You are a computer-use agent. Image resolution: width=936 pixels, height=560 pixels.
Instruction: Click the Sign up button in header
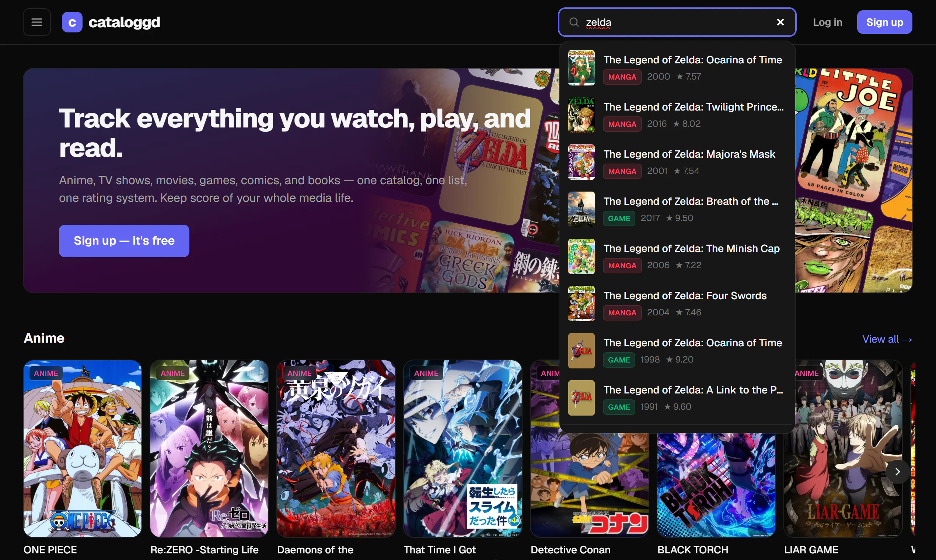coord(884,22)
